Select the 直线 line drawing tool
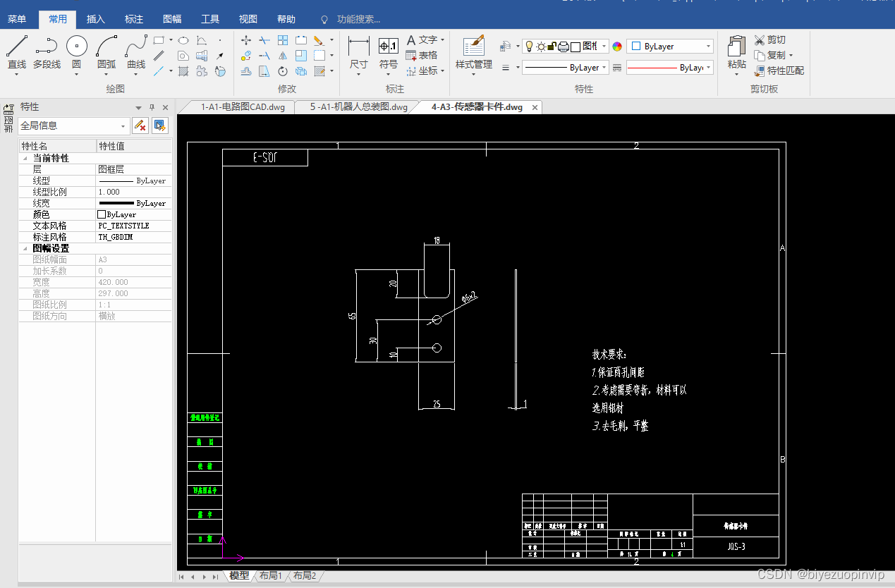The width and height of the screenshot is (895, 588). click(x=17, y=53)
